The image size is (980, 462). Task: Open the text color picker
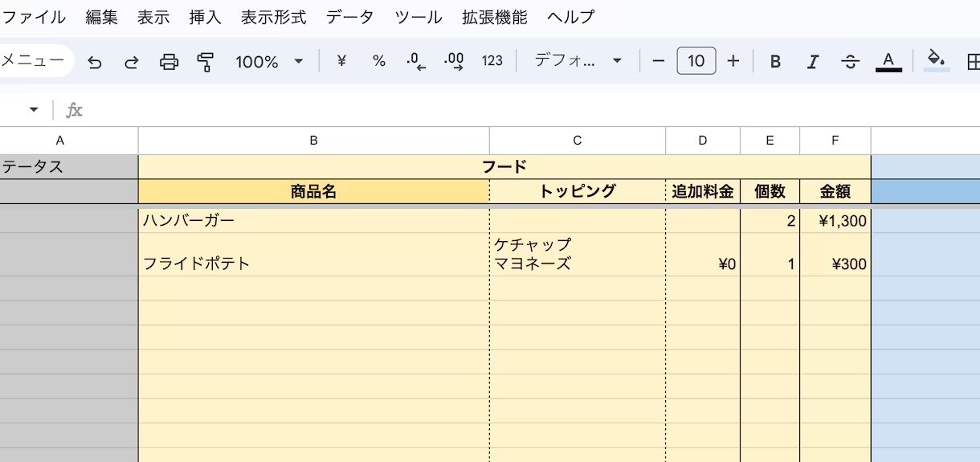click(888, 62)
